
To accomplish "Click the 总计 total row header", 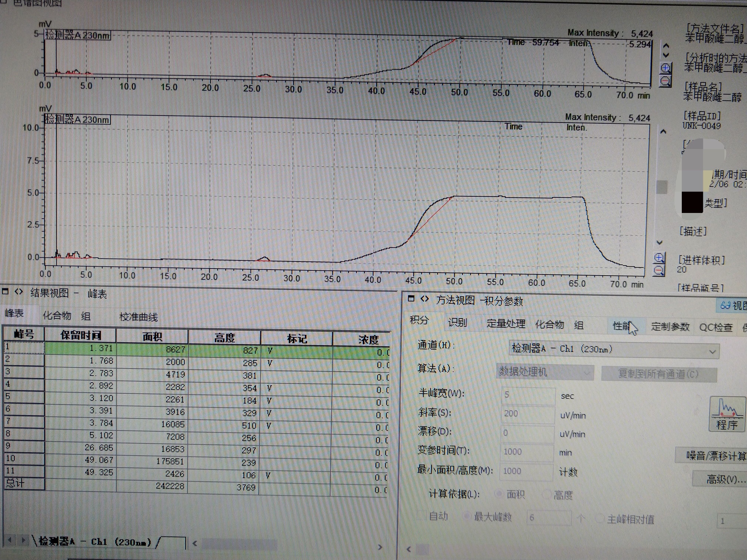I will coord(24,483).
